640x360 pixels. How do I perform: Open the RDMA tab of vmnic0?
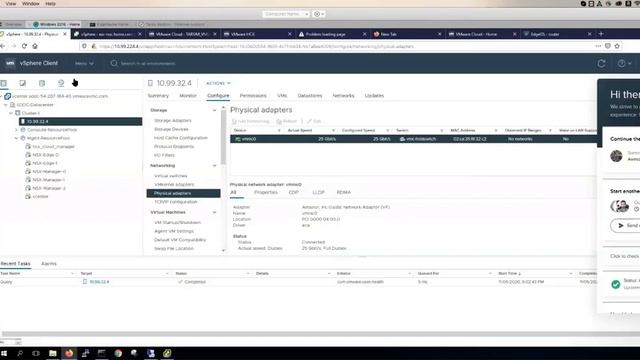[x=344, y=192]
